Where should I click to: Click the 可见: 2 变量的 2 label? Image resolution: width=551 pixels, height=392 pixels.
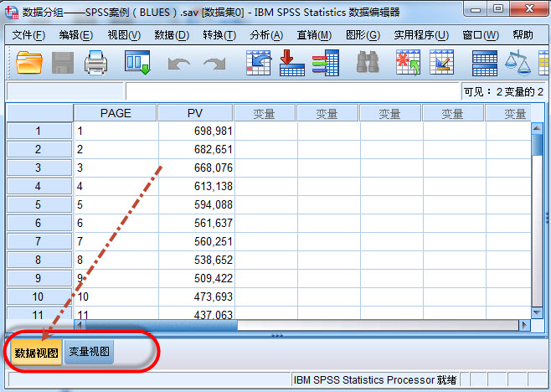point(503,92)
